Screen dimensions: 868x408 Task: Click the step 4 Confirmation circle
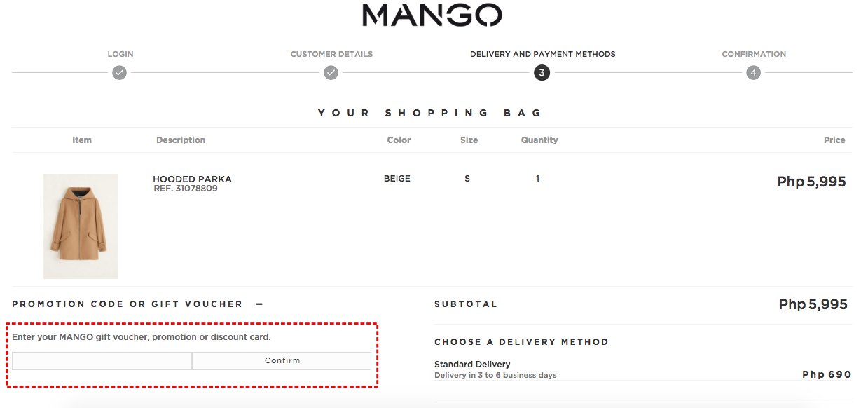coord(753,73)
